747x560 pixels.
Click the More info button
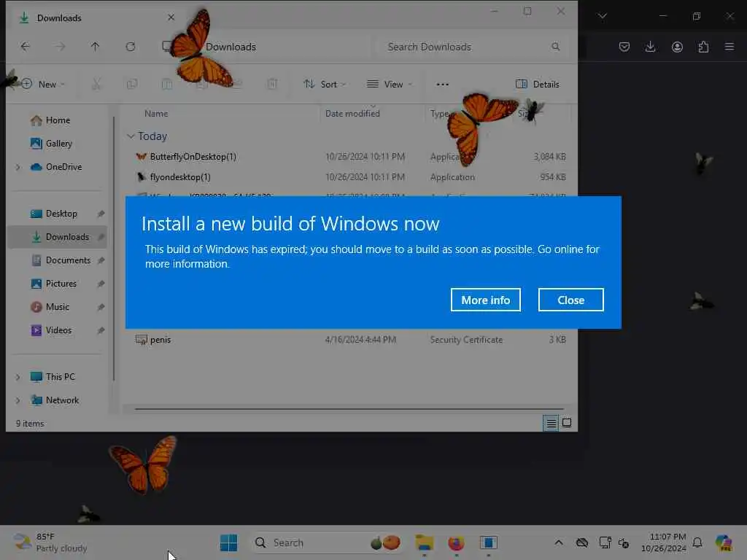[485, 300]
